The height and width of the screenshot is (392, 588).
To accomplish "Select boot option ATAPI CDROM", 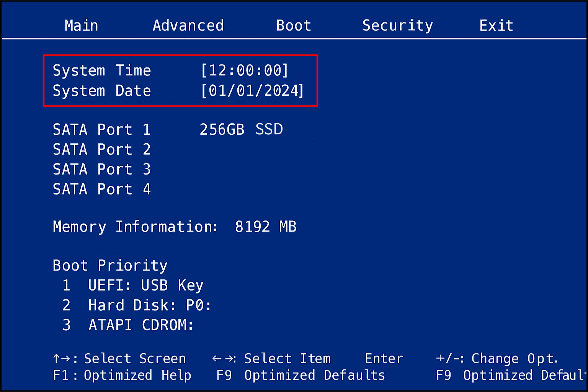I will (x=141, y=325).
